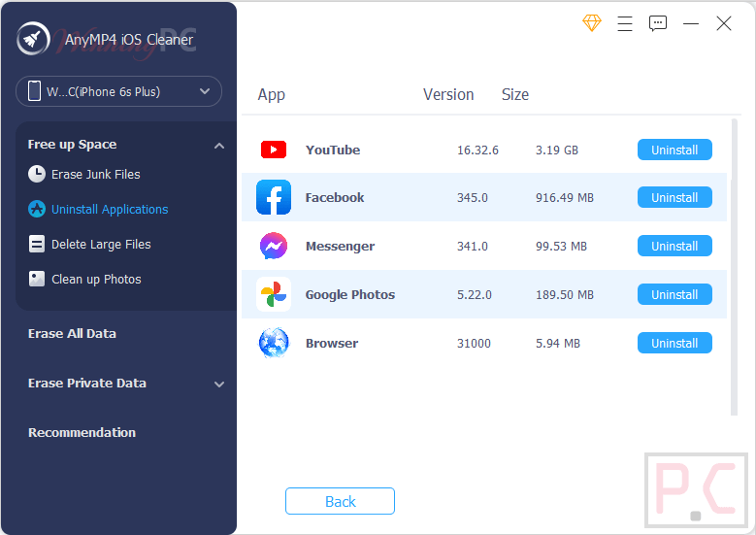Viewport: 756px width, 535px height.
Task: Click the iPhone device icon in selector
Action: [x=34, y=90]
